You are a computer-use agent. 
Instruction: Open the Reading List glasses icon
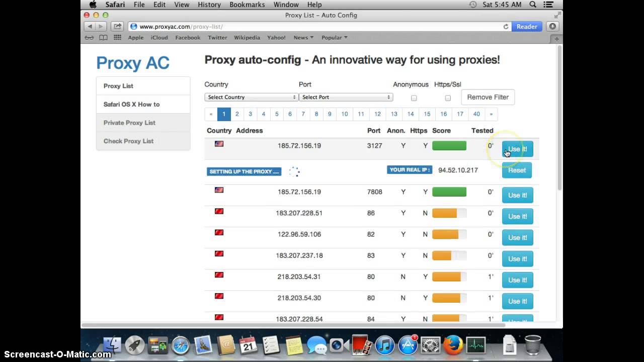pos(89,38)
